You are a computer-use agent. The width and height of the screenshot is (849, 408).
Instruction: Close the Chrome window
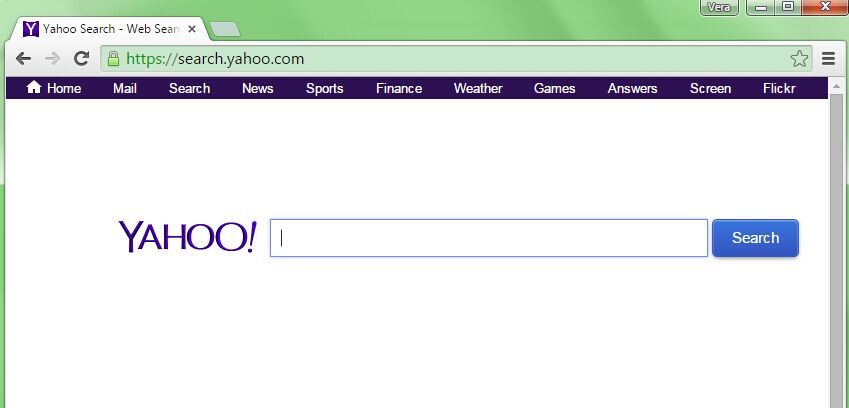coord(825,8)
